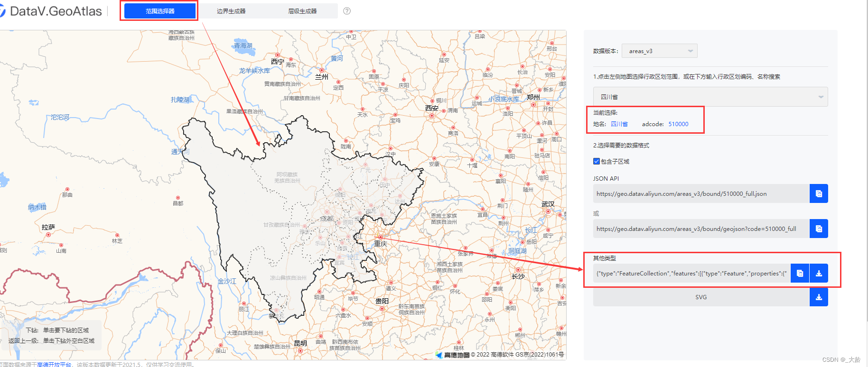Click 郑州 on the map
868x367 pixels.
(x=533, y=97)
